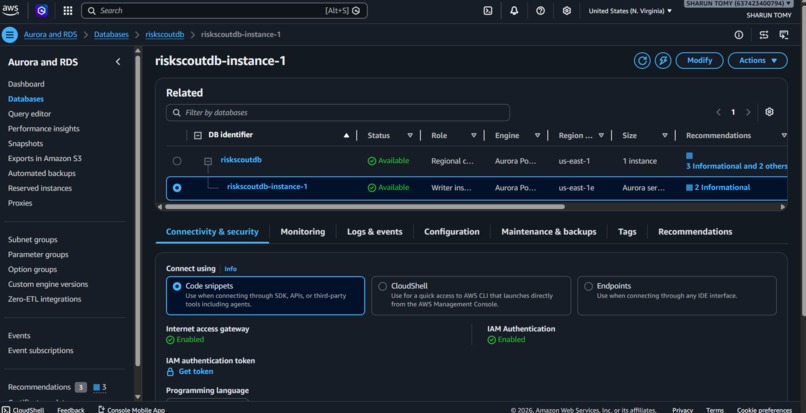The image size is (806, 413).
Task: Select the riskscoutdb-instance-1 radio button
Action: pos(177,188)
